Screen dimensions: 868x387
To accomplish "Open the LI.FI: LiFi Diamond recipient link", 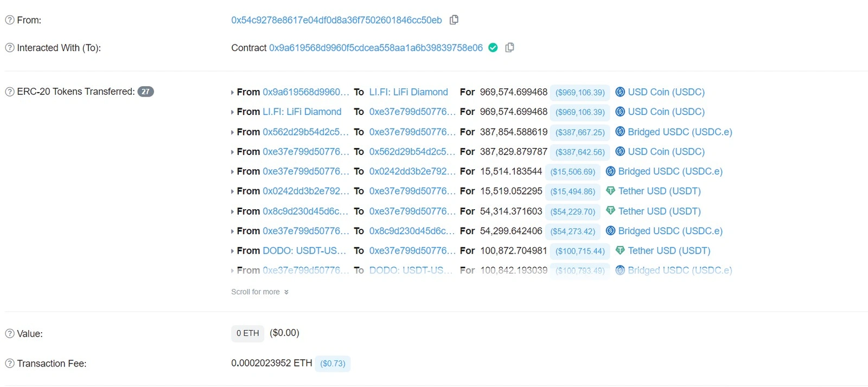I will tap(409, 92).
